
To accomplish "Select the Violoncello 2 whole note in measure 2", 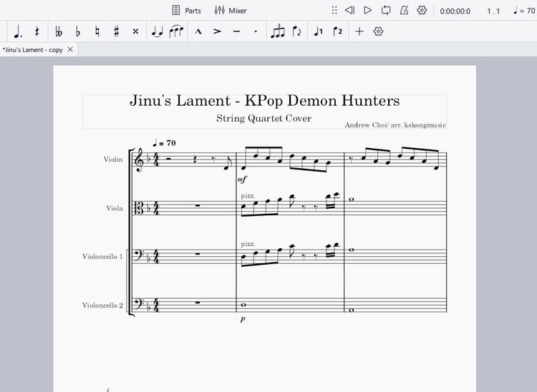I will (x=243, y=305).
